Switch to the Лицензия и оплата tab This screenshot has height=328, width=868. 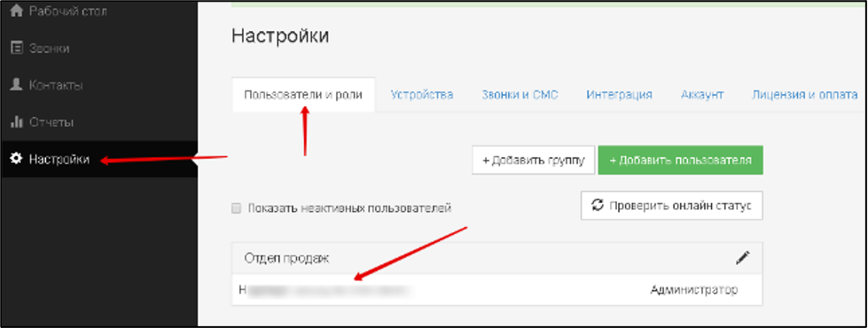(x=805, y=95)
